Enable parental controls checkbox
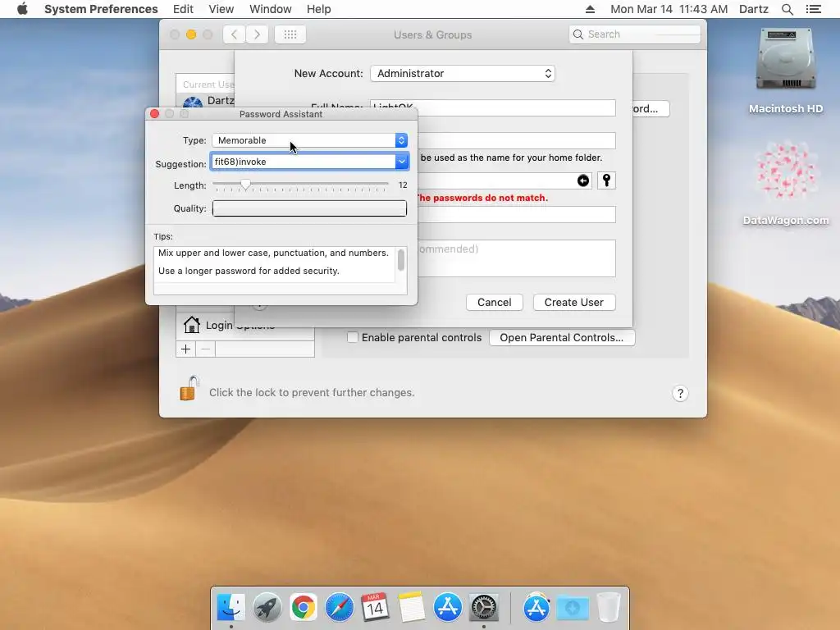 pos(353,337)
